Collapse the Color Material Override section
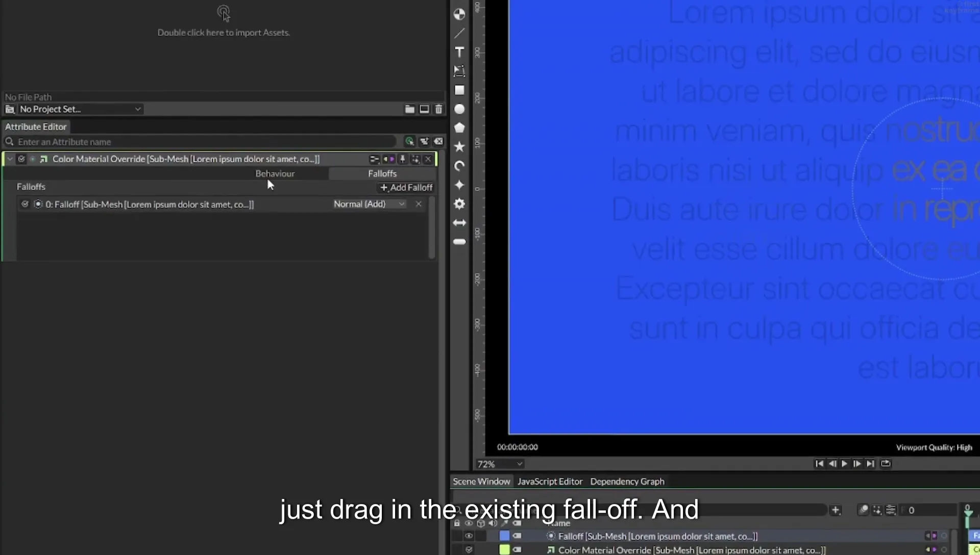The image size is (980, 555). pyautogui.click(x=10, y=159)
